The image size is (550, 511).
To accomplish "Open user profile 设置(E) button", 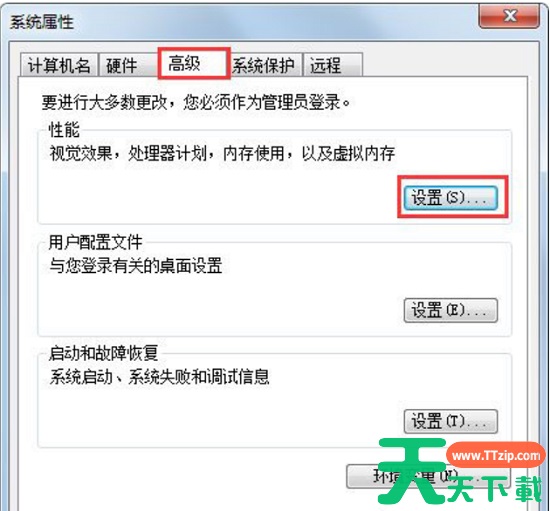I will tap(450, 310).
